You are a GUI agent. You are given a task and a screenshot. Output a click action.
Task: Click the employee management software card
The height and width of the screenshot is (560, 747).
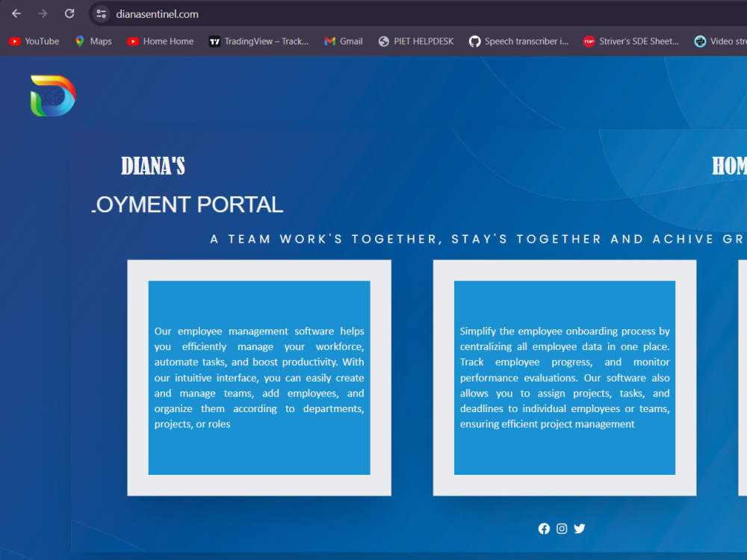coord(259,378)
